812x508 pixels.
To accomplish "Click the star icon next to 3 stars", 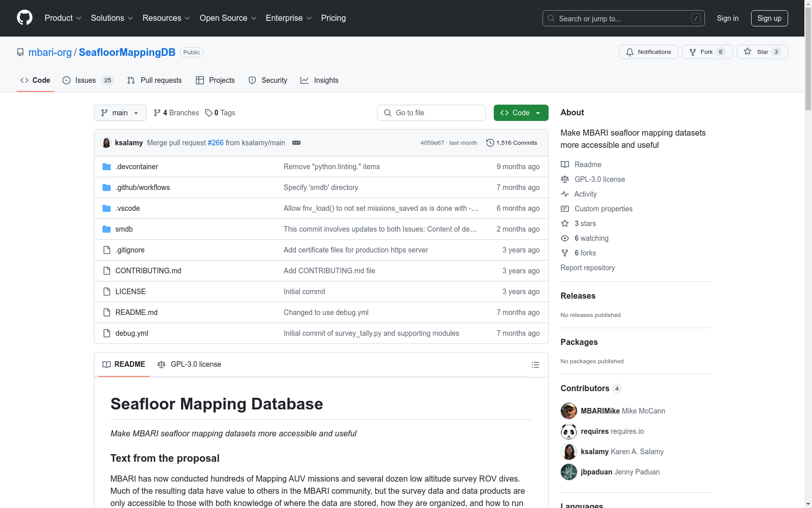I will [x=565, y=224].
